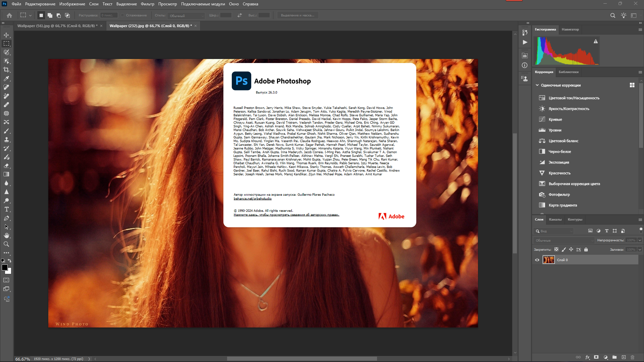644x362 pixels.
Task: Toggle the Сглаживание checkbox
Action: (x=123, y=15)
